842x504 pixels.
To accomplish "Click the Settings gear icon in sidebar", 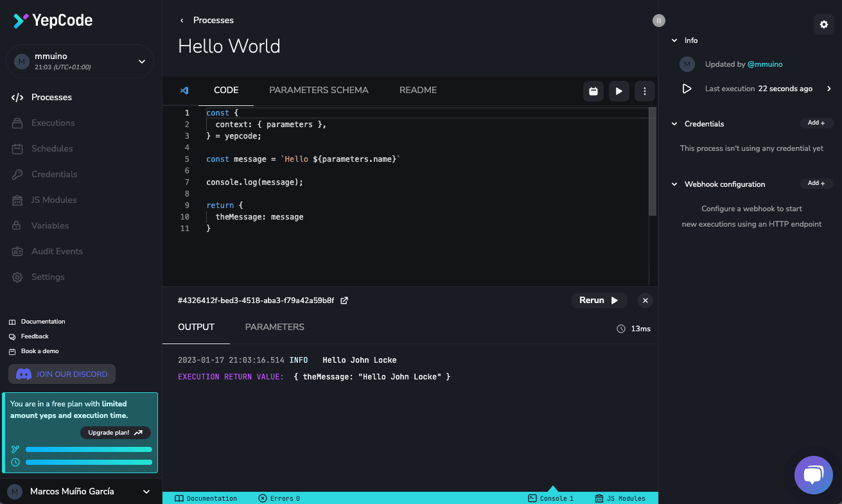I will click(18, 277).
